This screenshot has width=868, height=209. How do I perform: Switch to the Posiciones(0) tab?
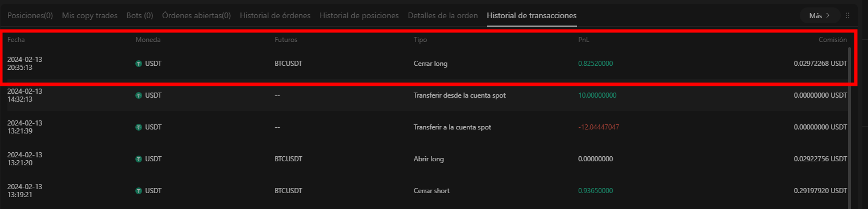30,15
